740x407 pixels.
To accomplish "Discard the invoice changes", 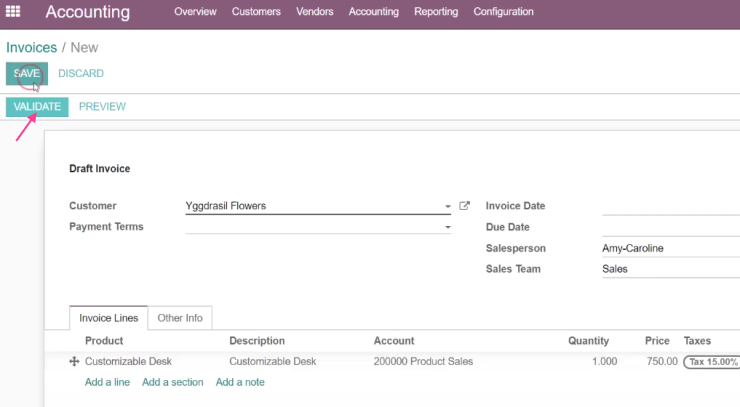I will coord(81,74).
